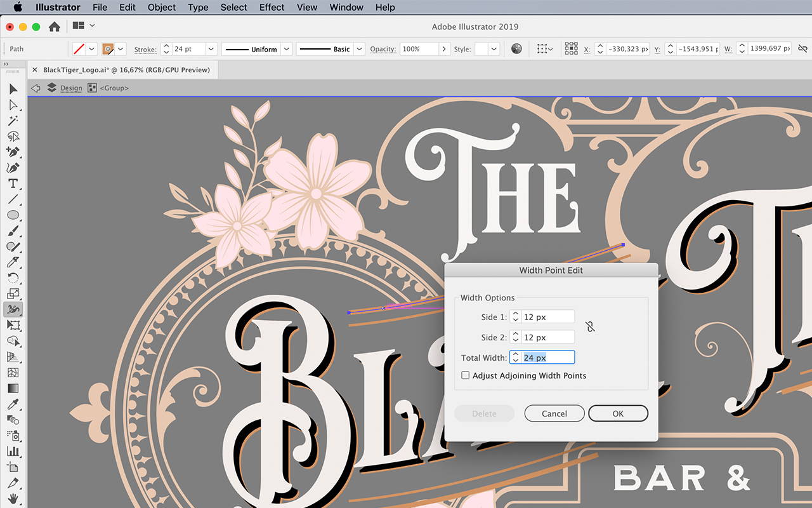
Task: Open the stroke color dropdown arrow
Action: 121,49
